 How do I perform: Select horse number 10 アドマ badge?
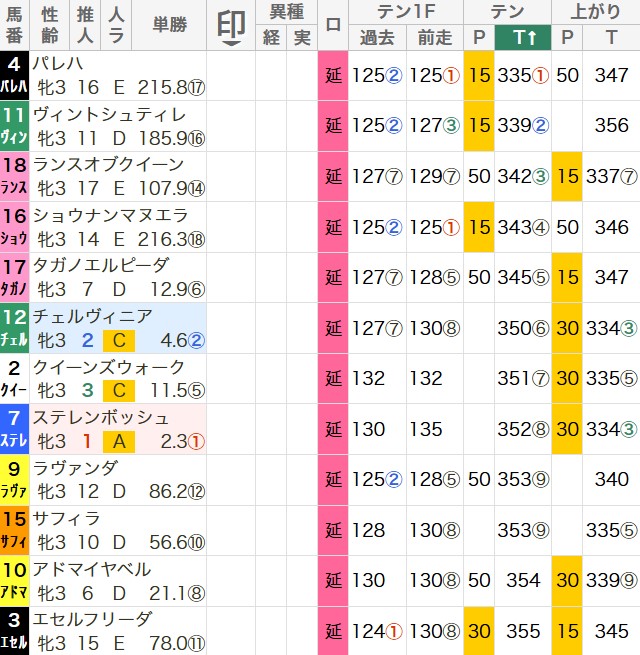coord(15,581)
